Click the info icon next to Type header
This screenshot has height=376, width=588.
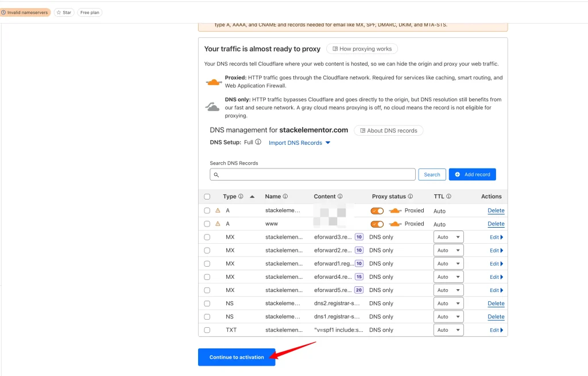pos(241,197)
